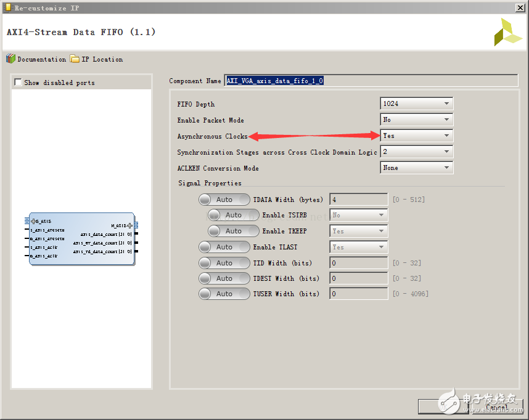529x420 pixels.
Task: Click the Cancel button
Action: [496, 406]
